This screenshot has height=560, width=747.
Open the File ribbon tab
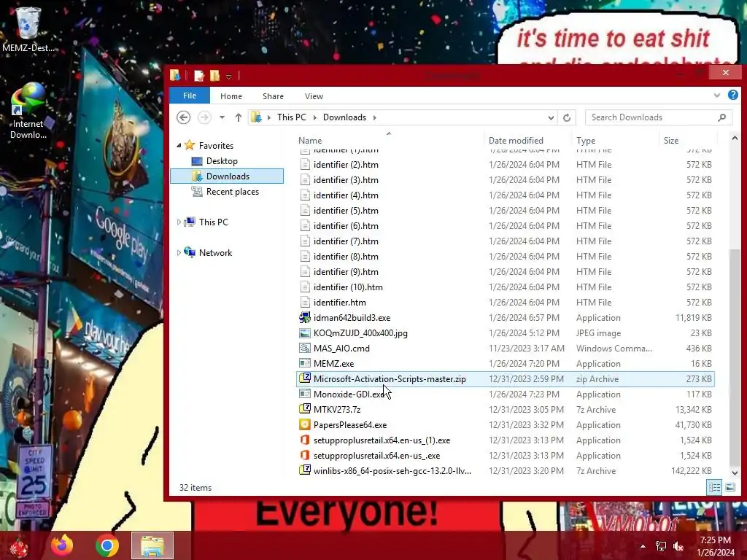pyautogui.click(x=190, y=96)
